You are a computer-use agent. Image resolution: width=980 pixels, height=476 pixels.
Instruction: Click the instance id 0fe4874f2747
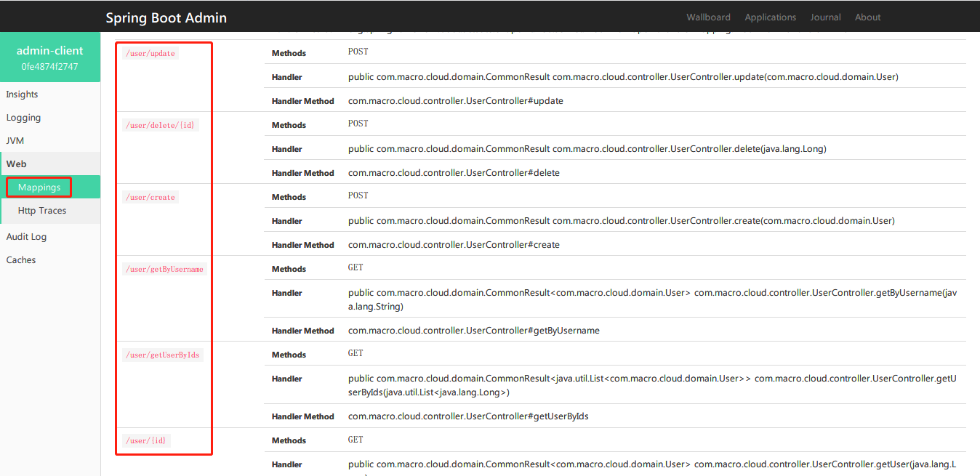pyautogui.click(x=50, y=66)
